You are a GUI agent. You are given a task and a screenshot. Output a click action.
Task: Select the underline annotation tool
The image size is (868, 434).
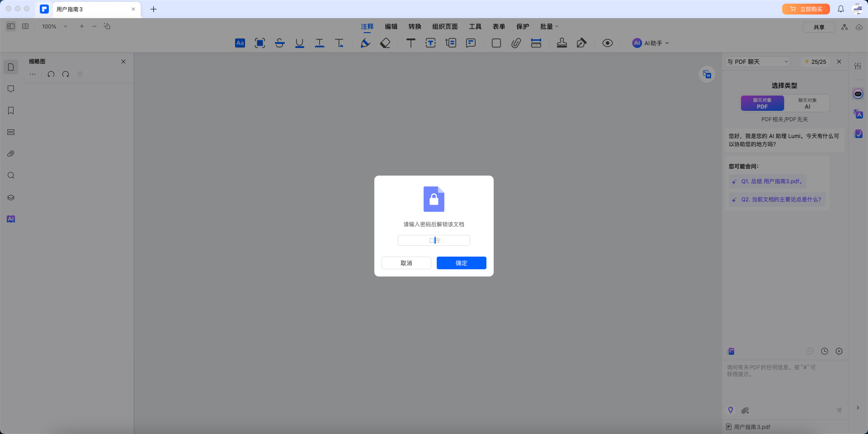(x=299, y=43)
